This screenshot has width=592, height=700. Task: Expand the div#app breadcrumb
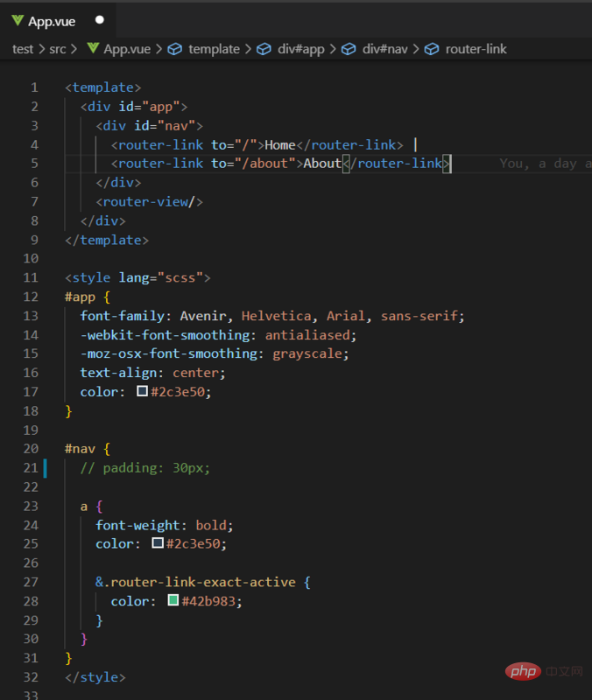[x=301, y=49]
